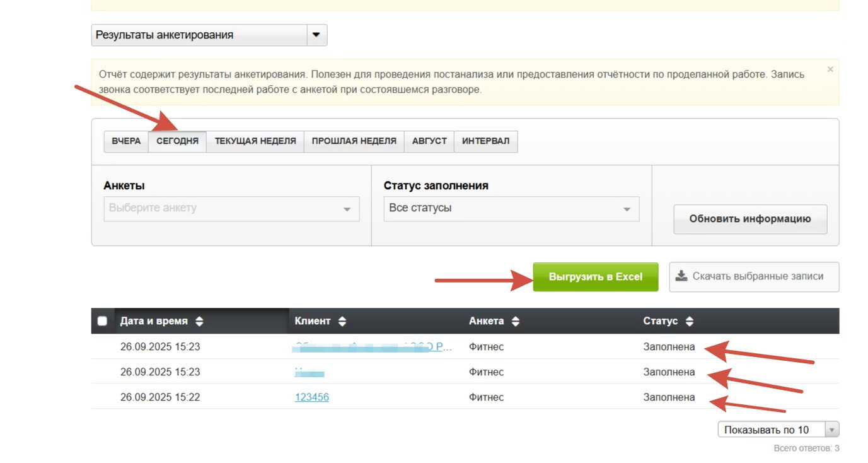Select the АВГУСТ period tab
The width and height of the screenshot is (868, 463).
coord(429,141)
